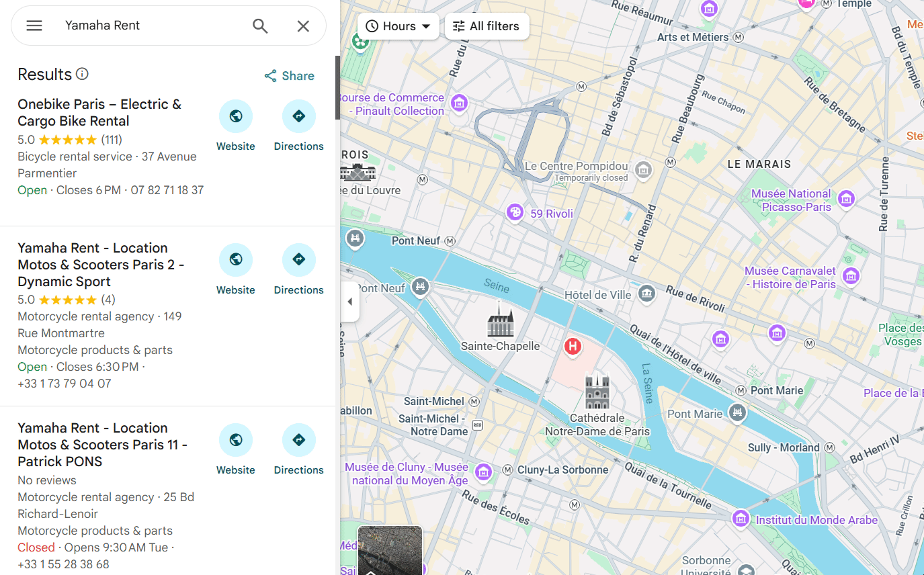Image resolution: width=924 pixels, height=575 pixels.
Task: Open the Onebike Paris website via globe icon
Action: coord(236,116)
